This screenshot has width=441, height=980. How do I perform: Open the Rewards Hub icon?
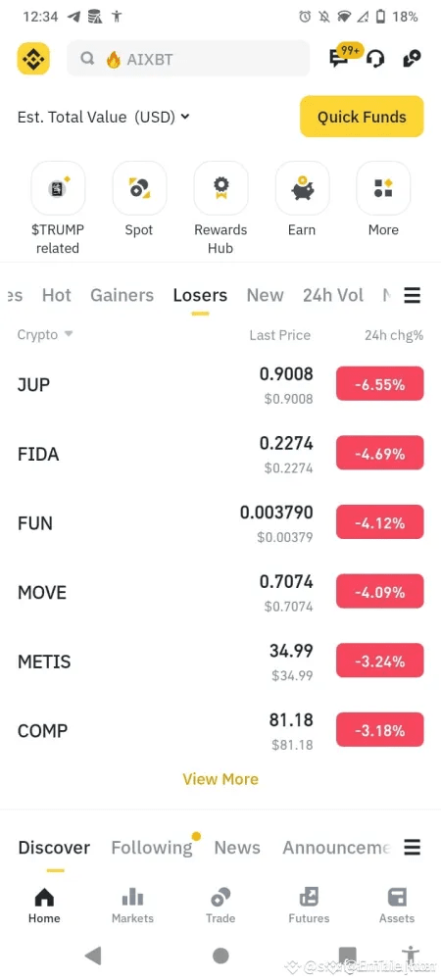[x=220, y=188]
